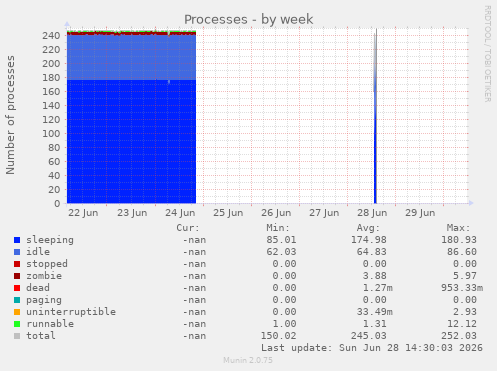The width and height of the screenshot is (497, 371).
Task: Click the 'paging' legend label
Action: (44, 300)
